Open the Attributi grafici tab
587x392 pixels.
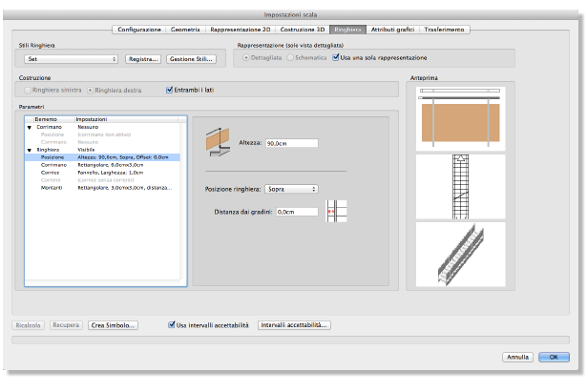(392, 30)
